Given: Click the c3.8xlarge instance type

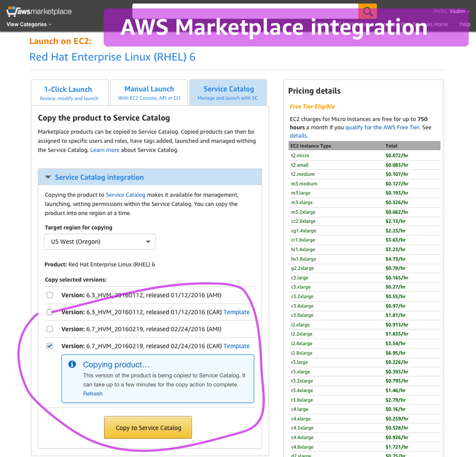Looking at the screenshot, I should 302,315.
